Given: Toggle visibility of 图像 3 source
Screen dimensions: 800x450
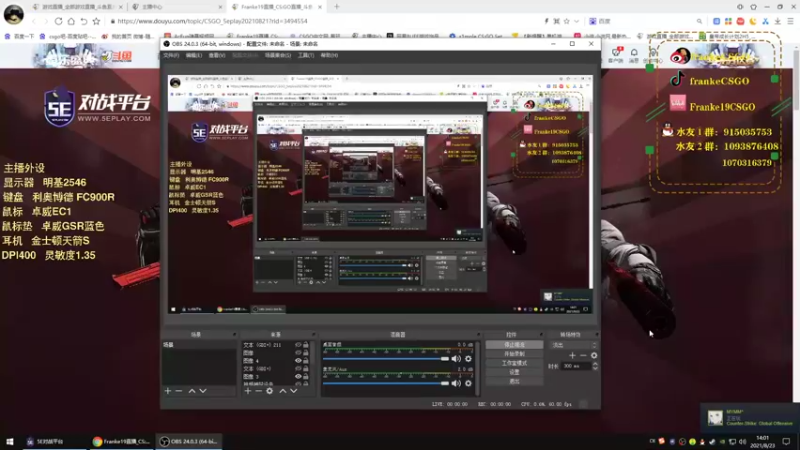Looking at the screenshot, I should coord(298,377).
